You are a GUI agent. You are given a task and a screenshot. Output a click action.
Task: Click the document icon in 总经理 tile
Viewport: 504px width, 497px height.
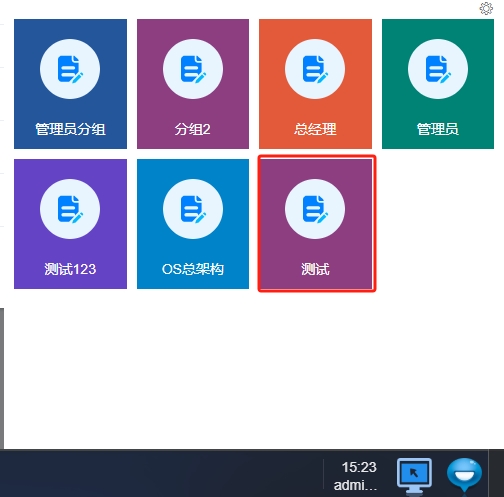pyautogui.click(x=315, y=69)
